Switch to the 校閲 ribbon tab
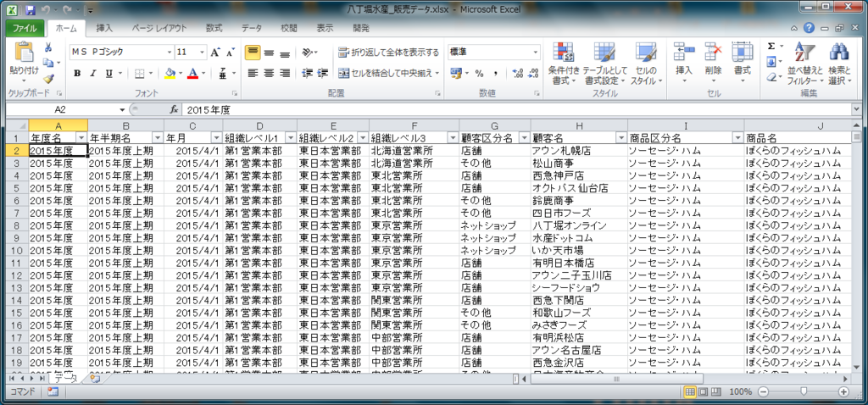Viewport: 868px width, 405px height. pos(289,28)
